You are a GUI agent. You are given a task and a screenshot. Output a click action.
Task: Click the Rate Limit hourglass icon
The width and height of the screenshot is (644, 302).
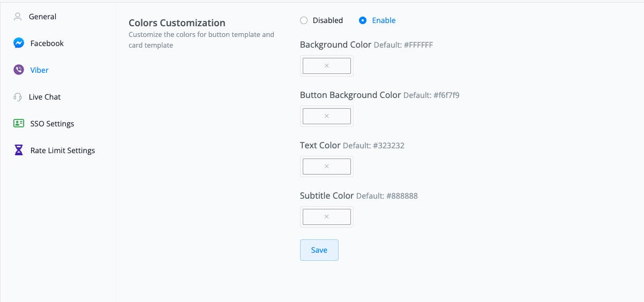click(19, 150)
